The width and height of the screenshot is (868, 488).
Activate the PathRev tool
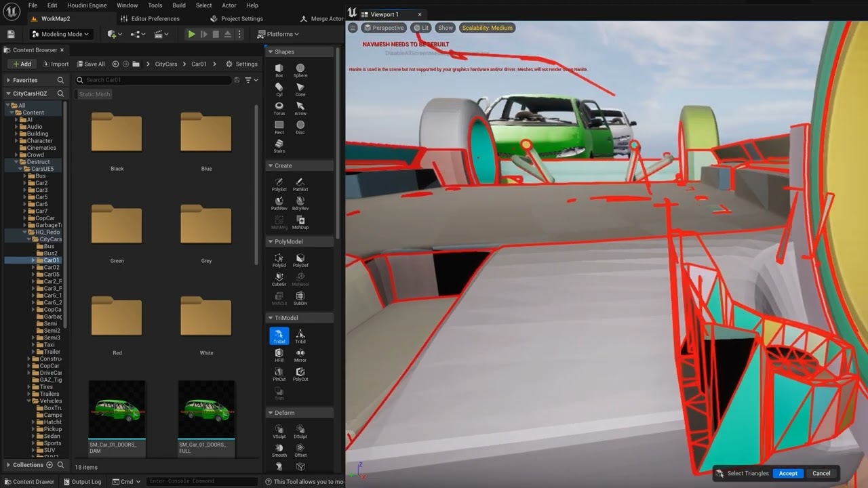(279, 203)
